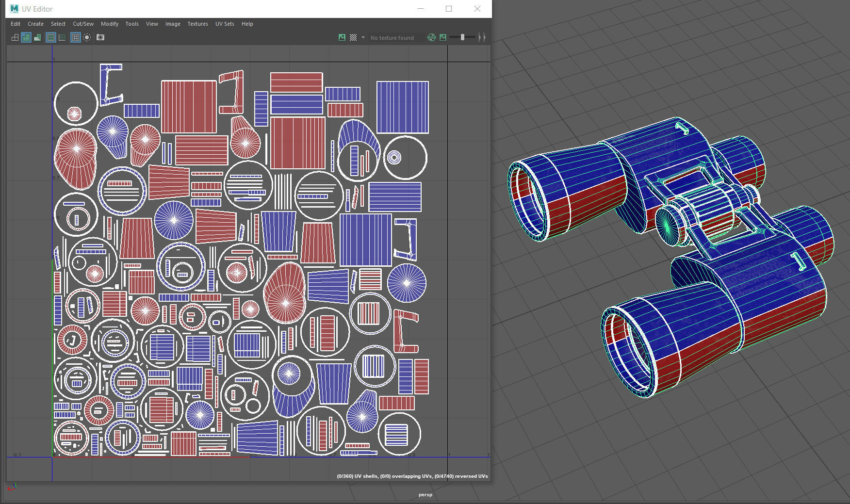The image size is (850, 504).
Task: Adjust the exposure slider handle
Action: 462,37
